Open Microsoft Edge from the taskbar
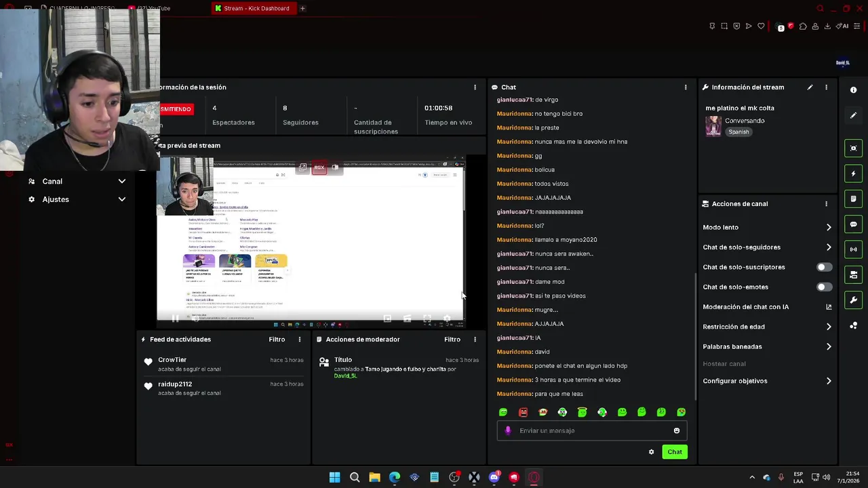Viewport: 868px width, 488px height. coord(395,477)
